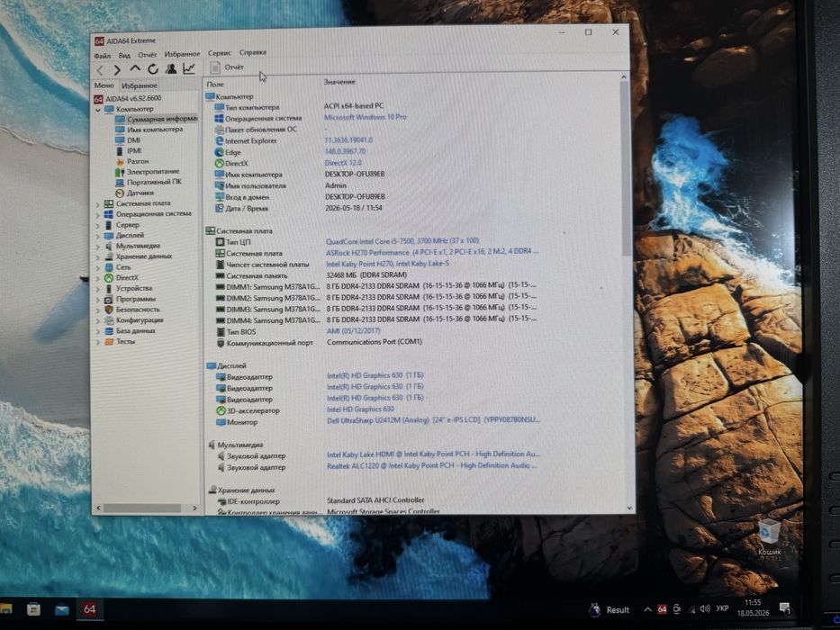Click the База данных icon
840x630 pixels.
point(109,331)
